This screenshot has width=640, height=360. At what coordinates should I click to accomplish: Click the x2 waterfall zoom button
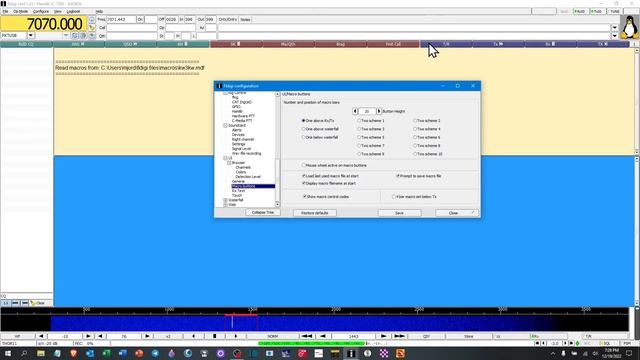(168, 336)
